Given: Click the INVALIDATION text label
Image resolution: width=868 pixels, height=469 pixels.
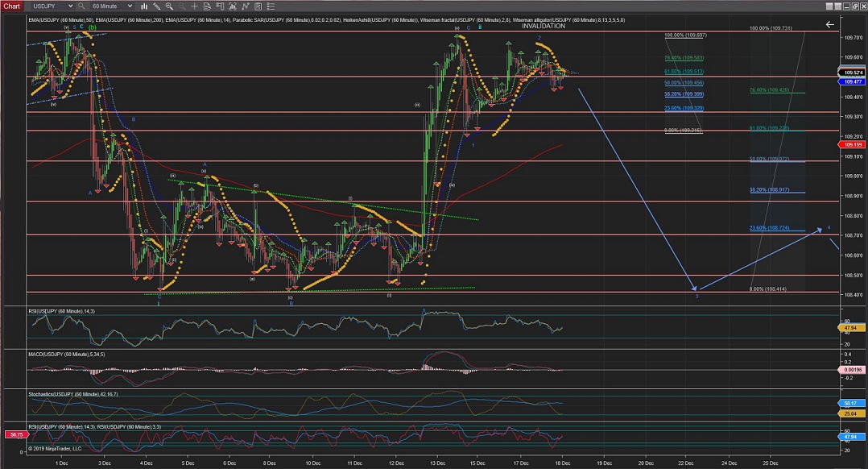Looking at the screenshot, I should pos(544,26).
